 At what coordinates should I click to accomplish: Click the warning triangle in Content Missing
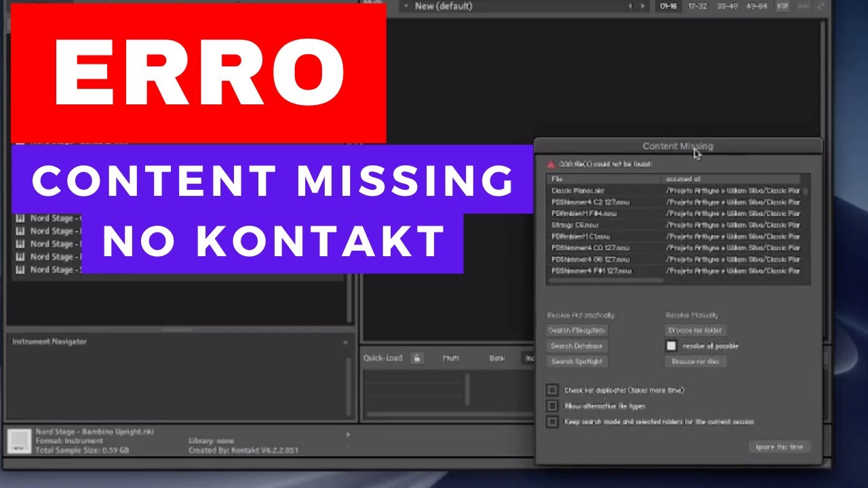[x=551, y=164]
